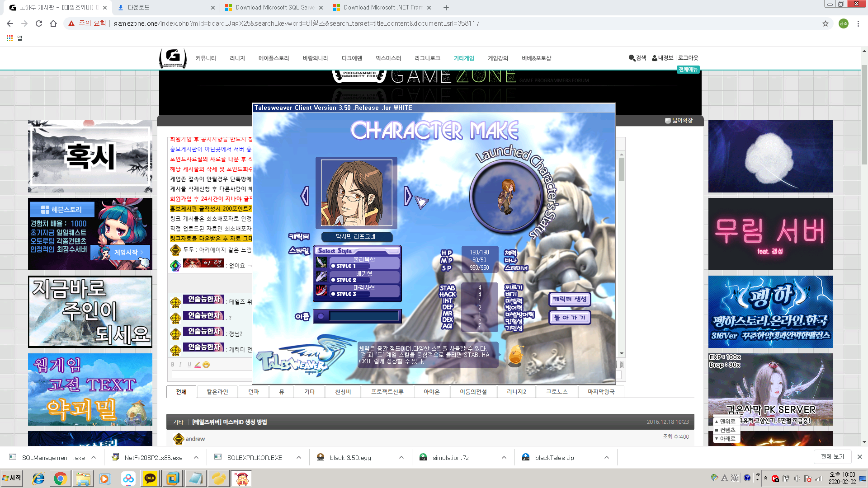Open Windows 시작 start menu
The height and width of the screenshot is (488, 868).
(x=12, y=478)
